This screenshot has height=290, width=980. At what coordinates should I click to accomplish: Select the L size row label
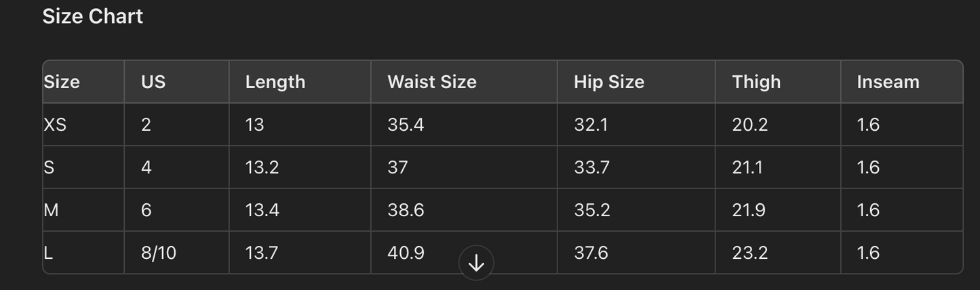(x=48, y=253)
